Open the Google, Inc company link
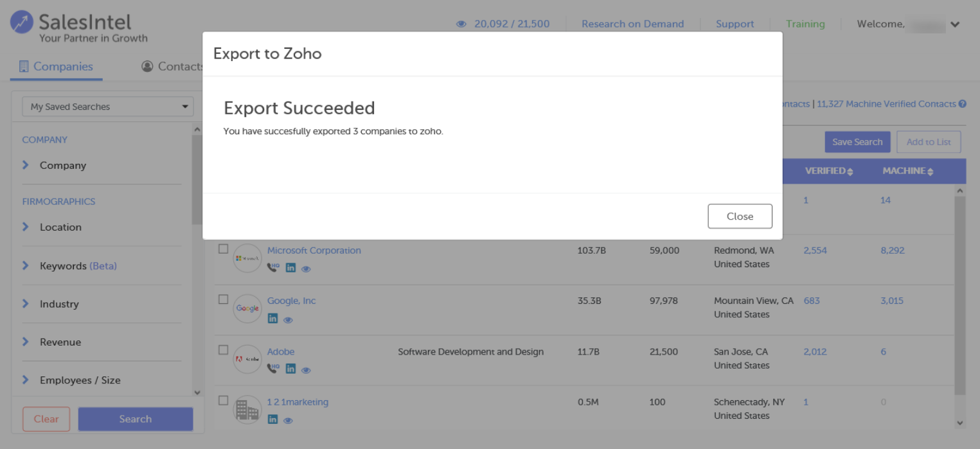 [292, 301]
